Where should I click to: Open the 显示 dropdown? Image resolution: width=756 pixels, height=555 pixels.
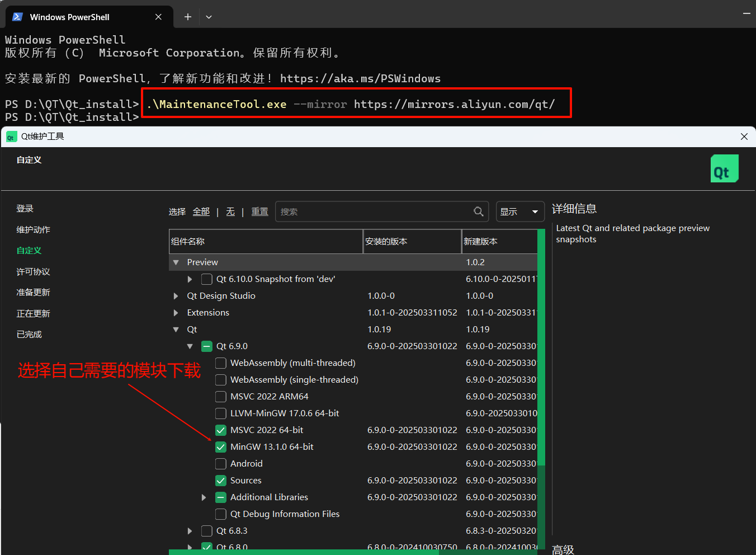pyautogui.click(x=520, y=211)
